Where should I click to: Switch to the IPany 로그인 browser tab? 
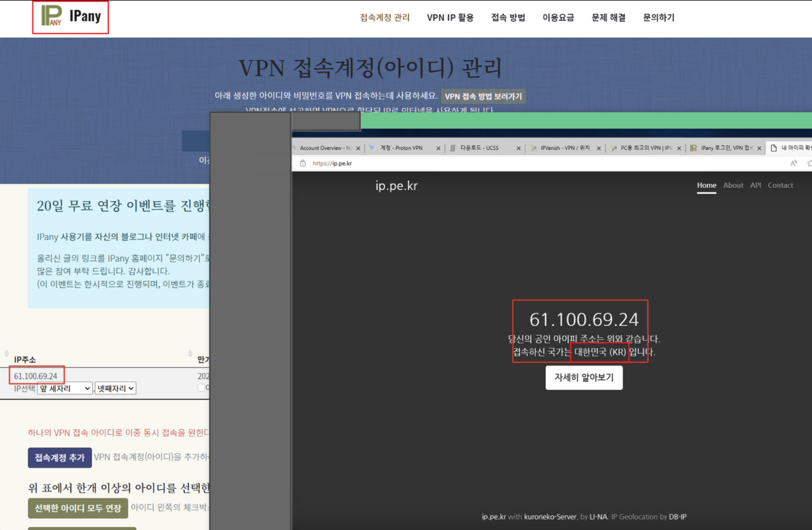pyautogui.click(x=727, y=148)
